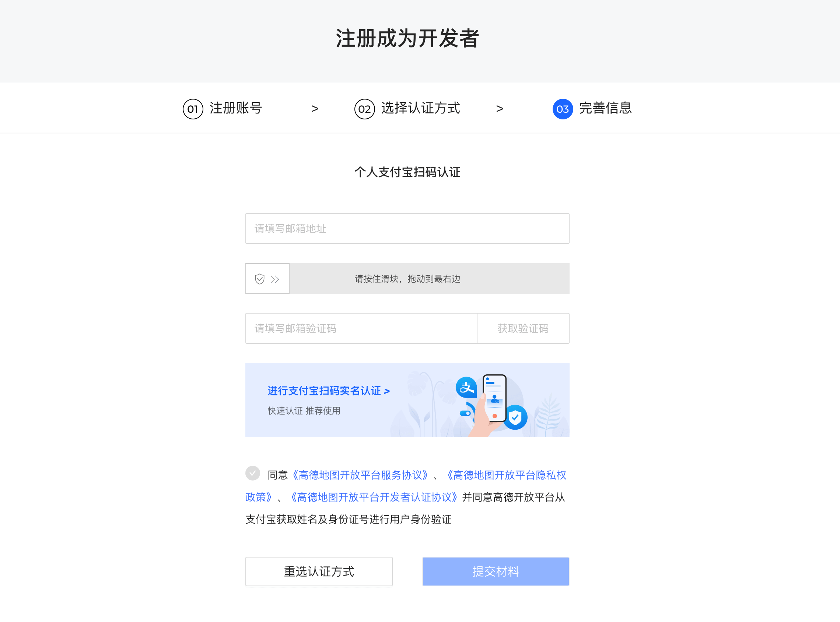Go to 选择认证方式 step label
The image size is (840, 622).
tap(420, 108)
